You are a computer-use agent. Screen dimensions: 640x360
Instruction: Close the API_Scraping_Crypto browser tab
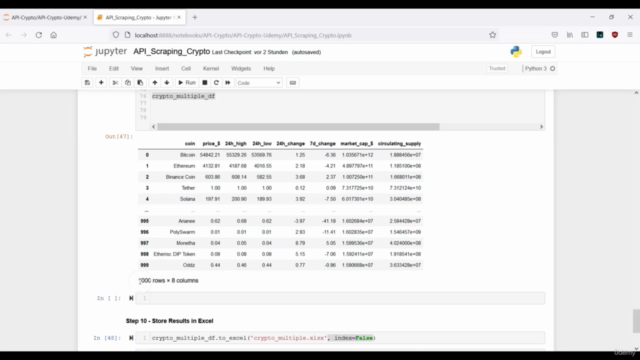[179, 18]
